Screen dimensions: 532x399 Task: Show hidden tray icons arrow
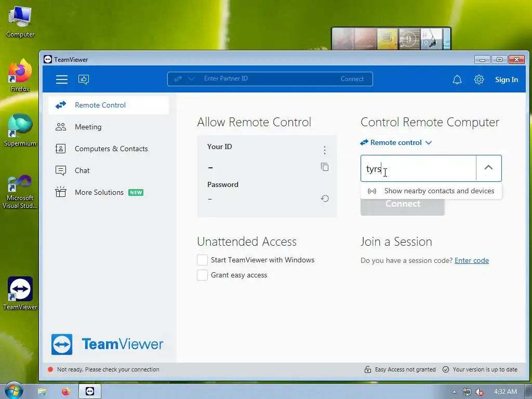point(454,392)
